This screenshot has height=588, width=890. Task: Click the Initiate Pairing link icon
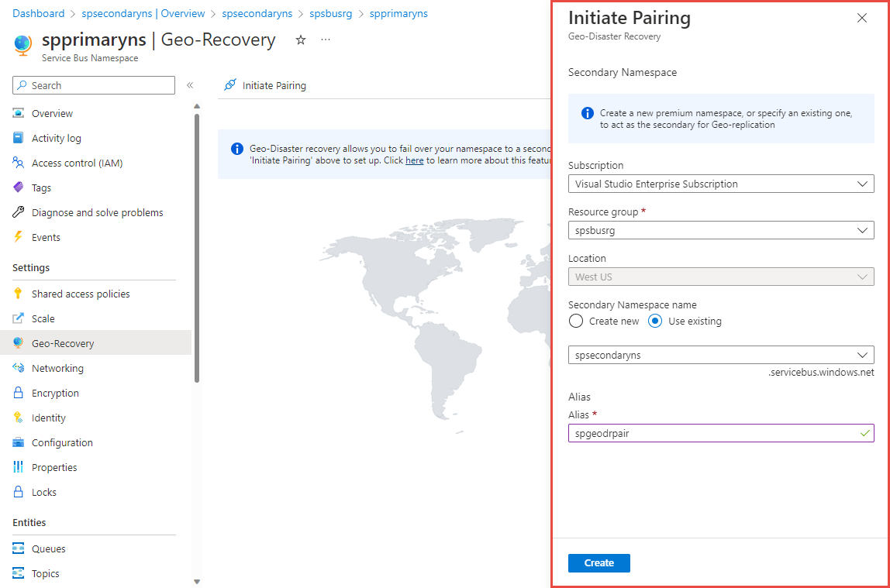click(x=230, y=85)
